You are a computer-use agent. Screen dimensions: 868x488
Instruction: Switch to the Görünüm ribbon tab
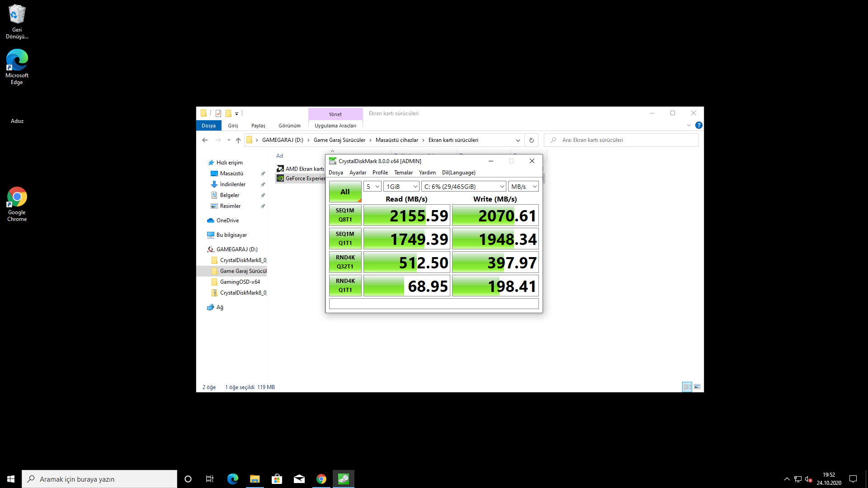click(289, 126)
